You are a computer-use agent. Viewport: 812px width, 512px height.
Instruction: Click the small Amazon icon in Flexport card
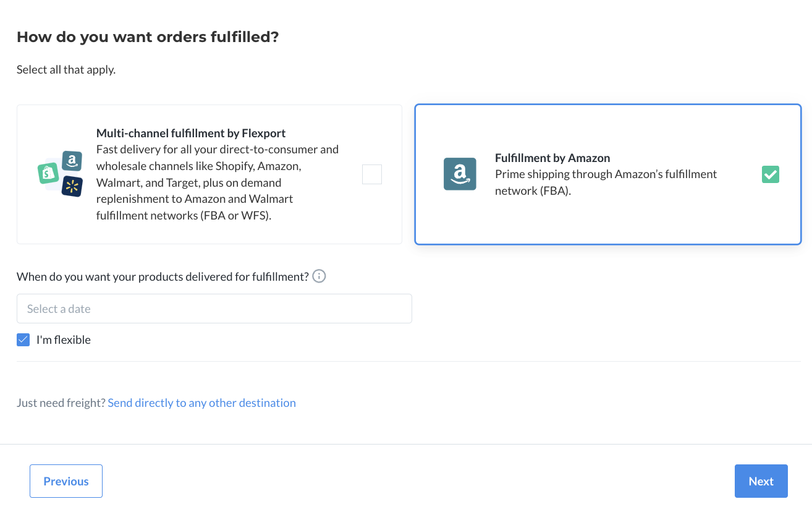[x=72, y=161]
